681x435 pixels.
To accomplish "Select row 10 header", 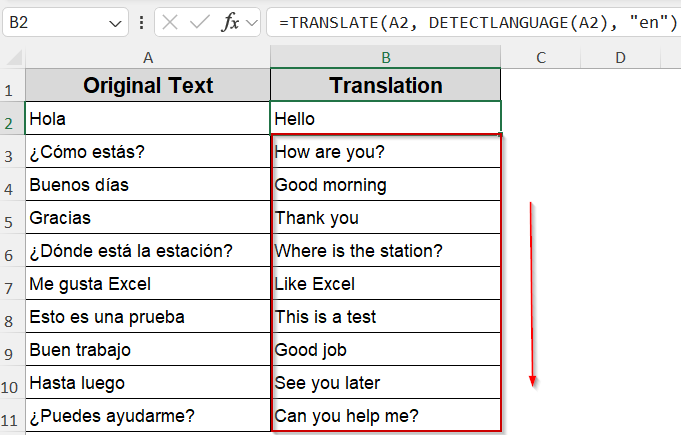I will [12, 382].
